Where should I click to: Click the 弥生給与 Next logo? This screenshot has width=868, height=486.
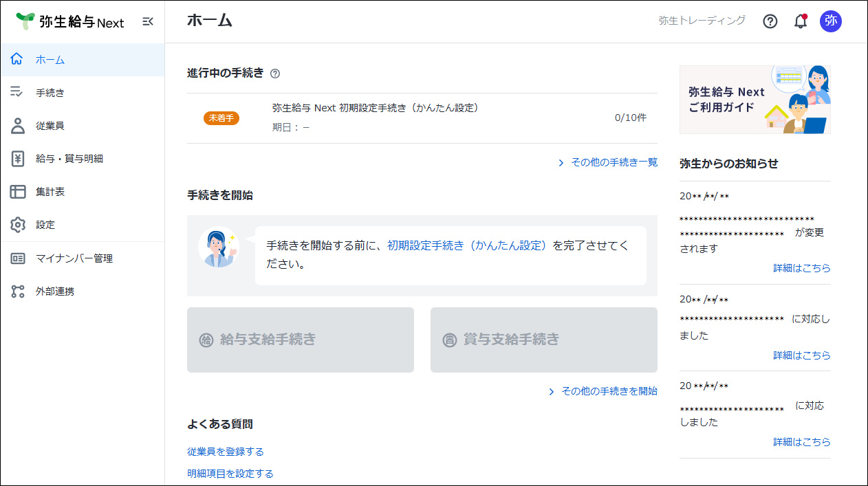point(69,21)
